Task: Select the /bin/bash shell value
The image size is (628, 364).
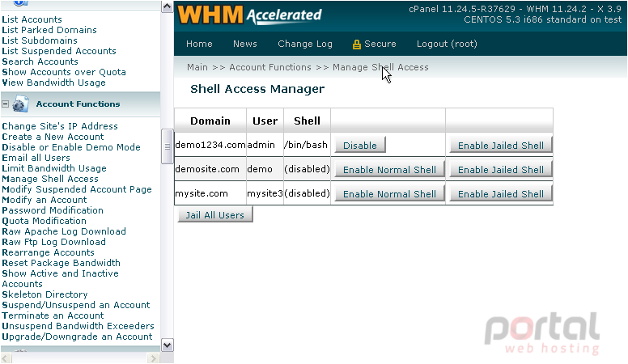Action: coord(306,145)
